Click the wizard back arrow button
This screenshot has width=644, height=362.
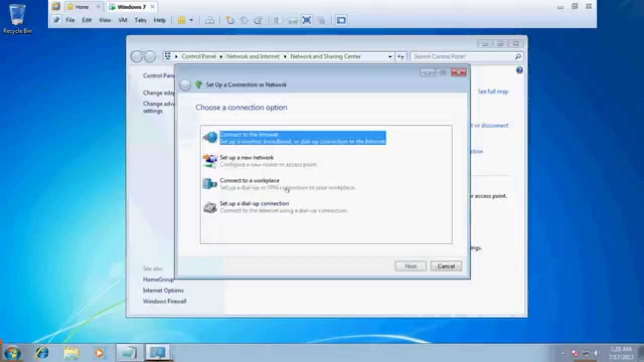(x=185, y=85)
